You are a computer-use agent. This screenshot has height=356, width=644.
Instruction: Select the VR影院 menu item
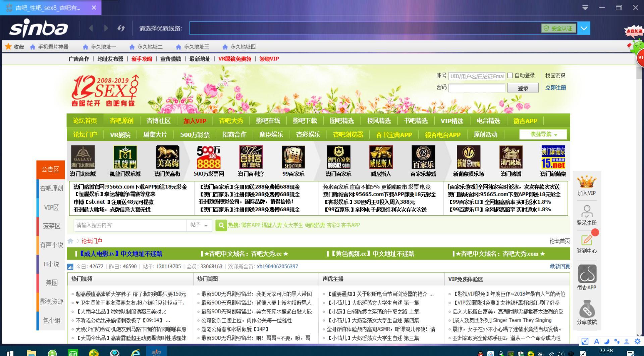coord(120,135)
